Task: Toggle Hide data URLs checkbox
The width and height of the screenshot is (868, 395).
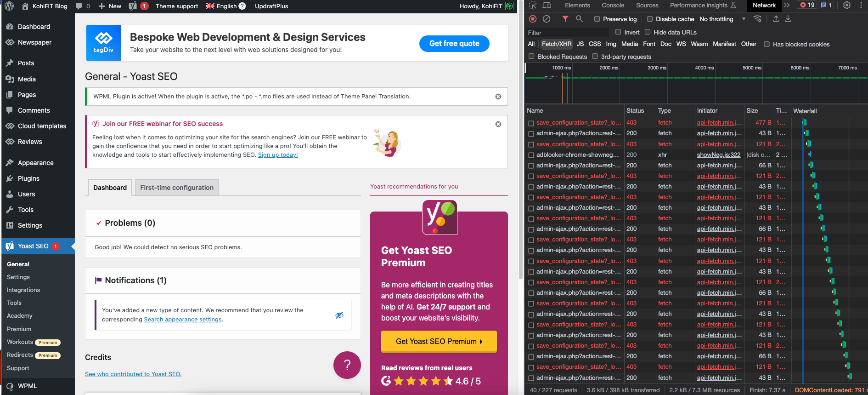Action: pyautogui.click(x=648, y=32)
